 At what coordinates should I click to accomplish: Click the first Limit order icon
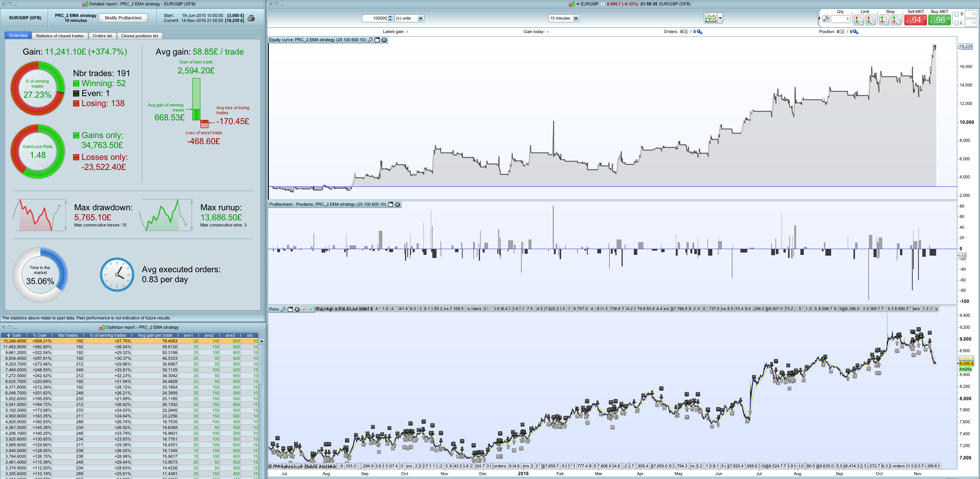point(858,20)
